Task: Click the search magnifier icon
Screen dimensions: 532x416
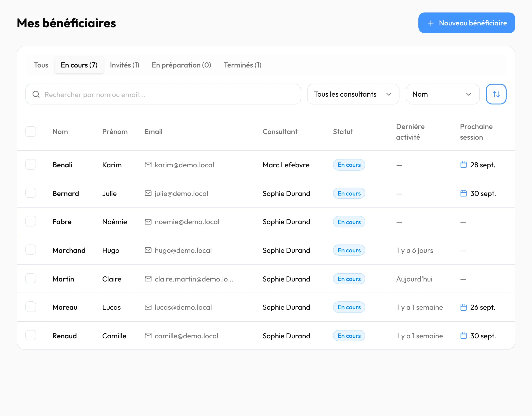Action: point(36,94)
